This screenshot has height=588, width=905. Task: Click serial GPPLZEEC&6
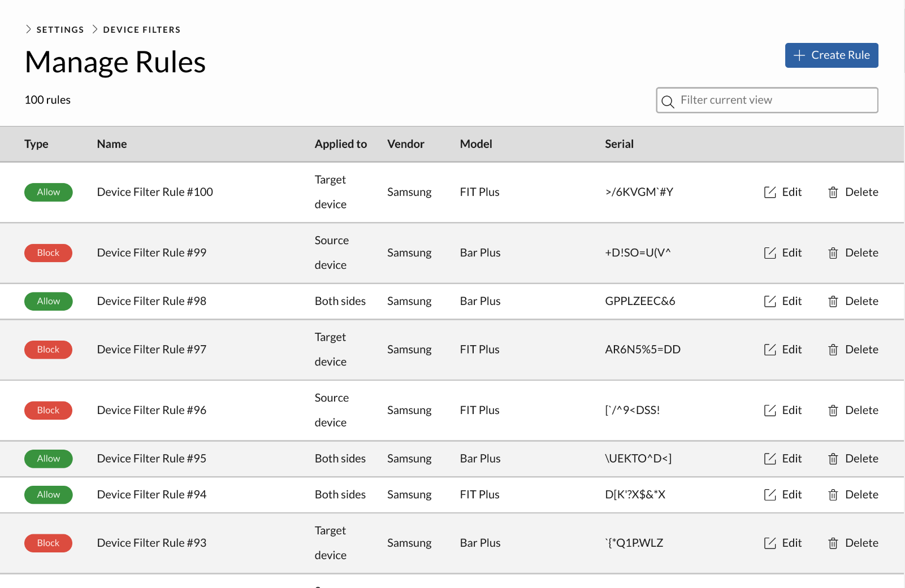640,301
